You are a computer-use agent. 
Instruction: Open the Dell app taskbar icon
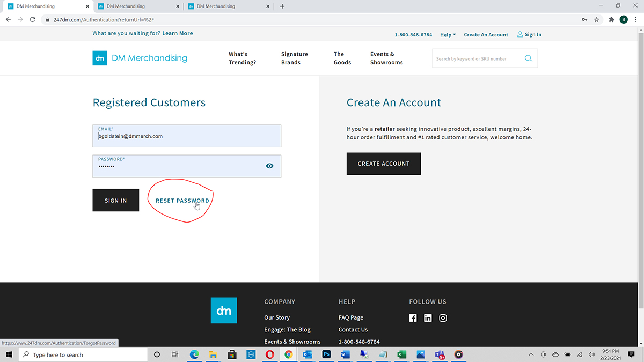[x=251, y=354]
